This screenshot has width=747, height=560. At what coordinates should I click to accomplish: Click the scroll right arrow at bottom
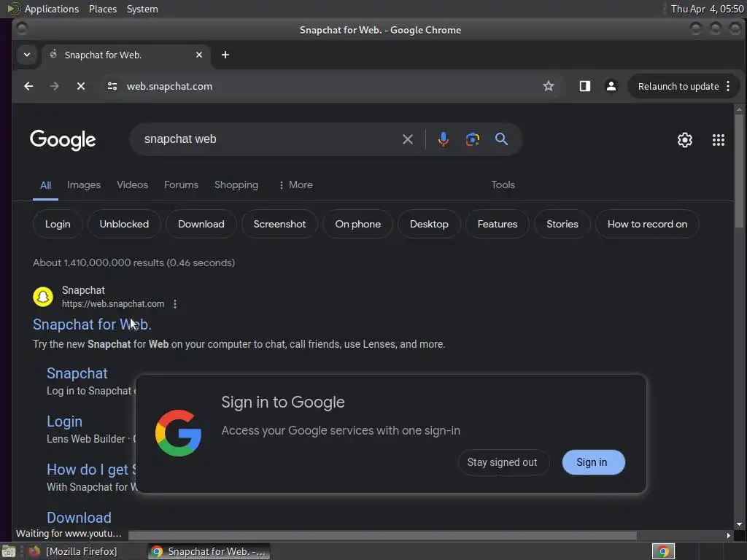(729, 536)
